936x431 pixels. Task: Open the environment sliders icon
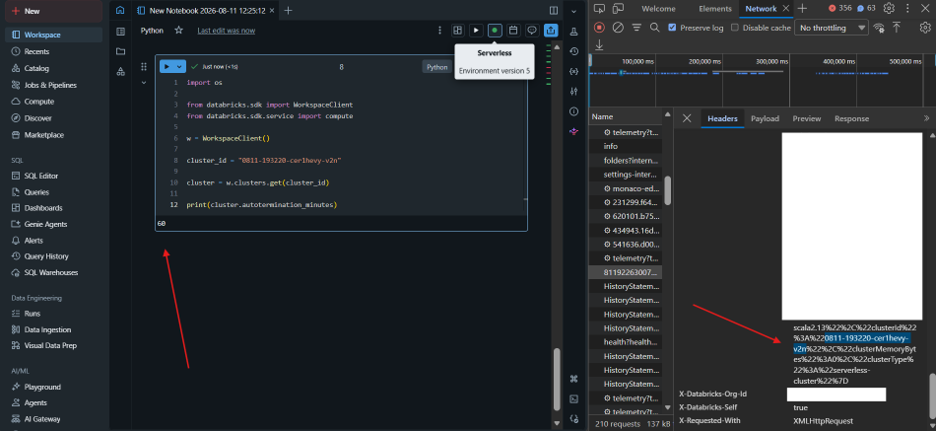pos(574,91)
